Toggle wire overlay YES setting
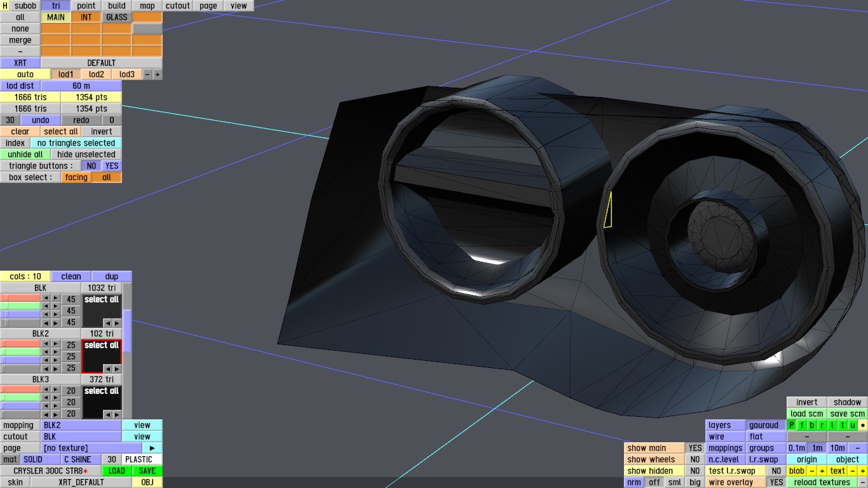Screen dimensions: 868x488 776,482
